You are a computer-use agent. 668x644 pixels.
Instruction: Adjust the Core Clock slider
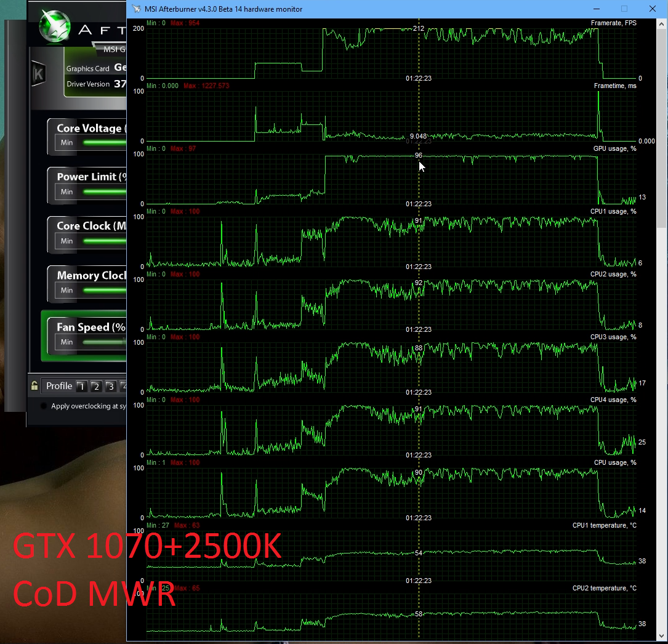105,241
